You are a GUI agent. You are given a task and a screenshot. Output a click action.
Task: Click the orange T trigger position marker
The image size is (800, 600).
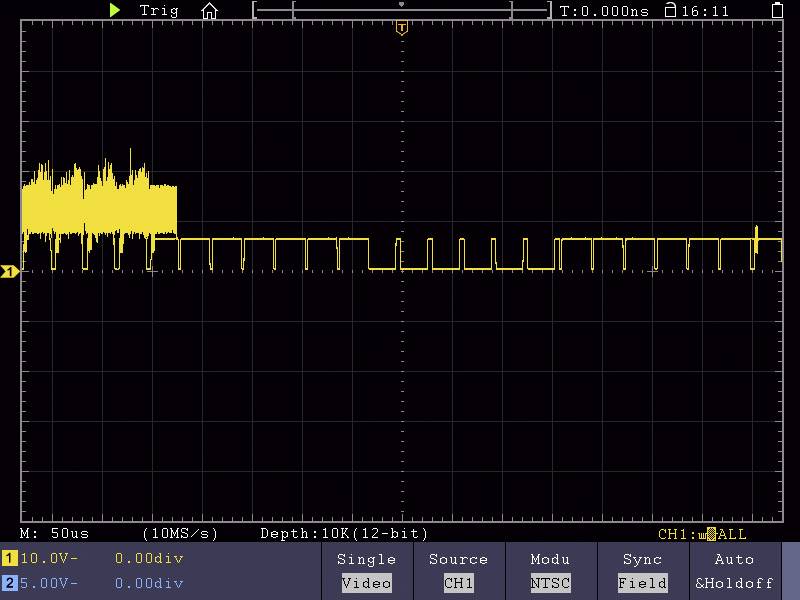point(401,28)
